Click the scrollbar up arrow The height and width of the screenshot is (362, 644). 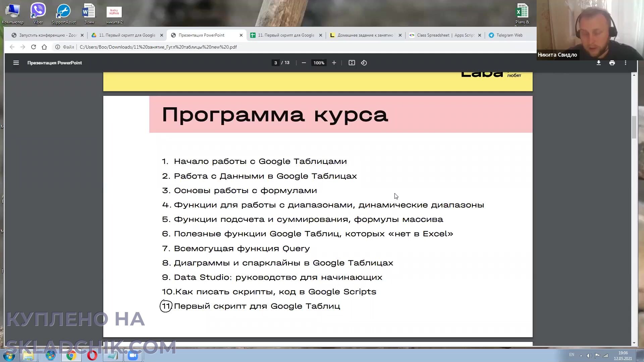coord(634,75)
